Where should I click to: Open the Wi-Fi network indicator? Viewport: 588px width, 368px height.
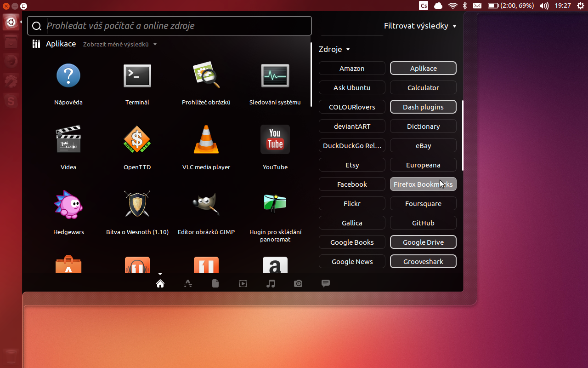pyautogui.click(x=453, y=6)
